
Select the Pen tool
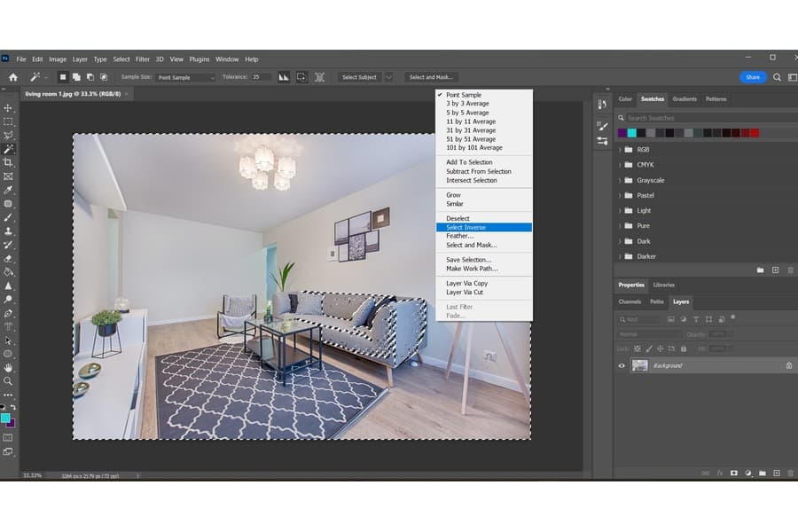pos(8,313)
